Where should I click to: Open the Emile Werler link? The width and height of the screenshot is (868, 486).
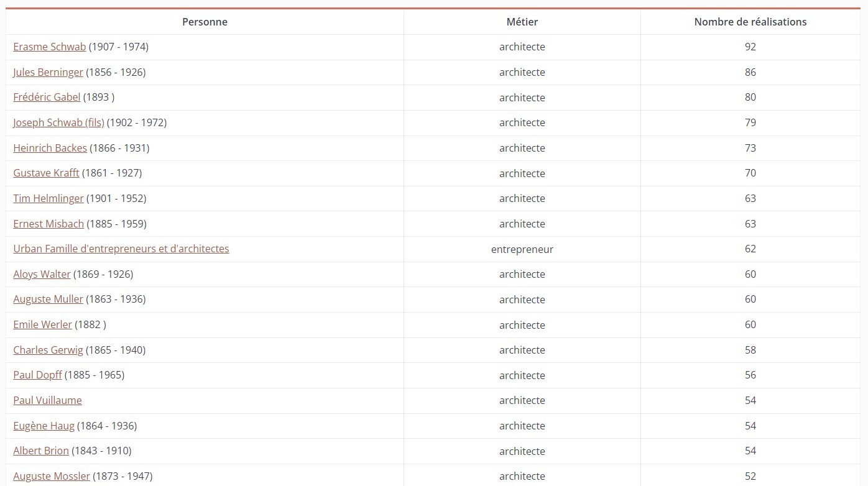[42, 324]
